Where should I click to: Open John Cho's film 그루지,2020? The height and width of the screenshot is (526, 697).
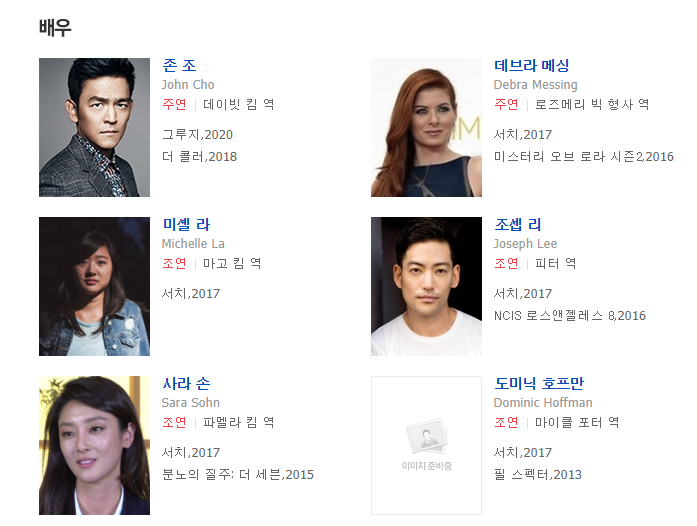click(197, 134)
